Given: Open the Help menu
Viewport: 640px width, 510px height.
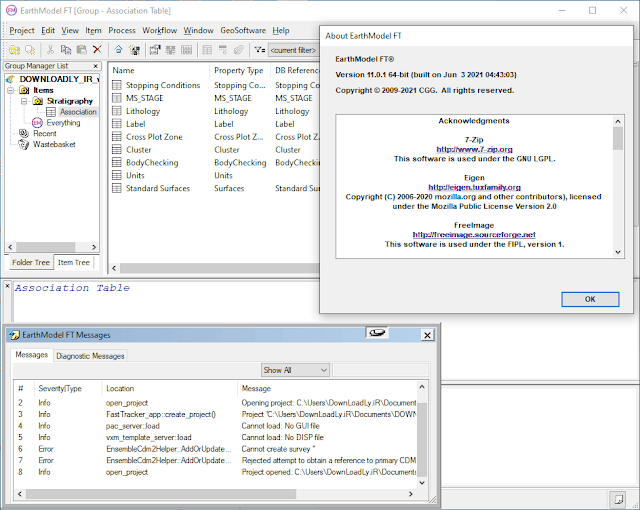Looking at the screenshot, I should coord(281,30).
